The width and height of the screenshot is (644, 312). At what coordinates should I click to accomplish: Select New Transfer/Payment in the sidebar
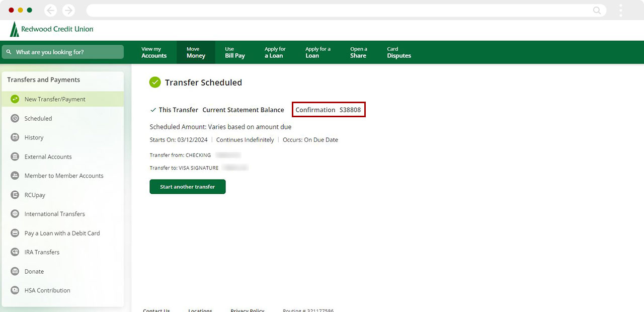pos(62,99)
